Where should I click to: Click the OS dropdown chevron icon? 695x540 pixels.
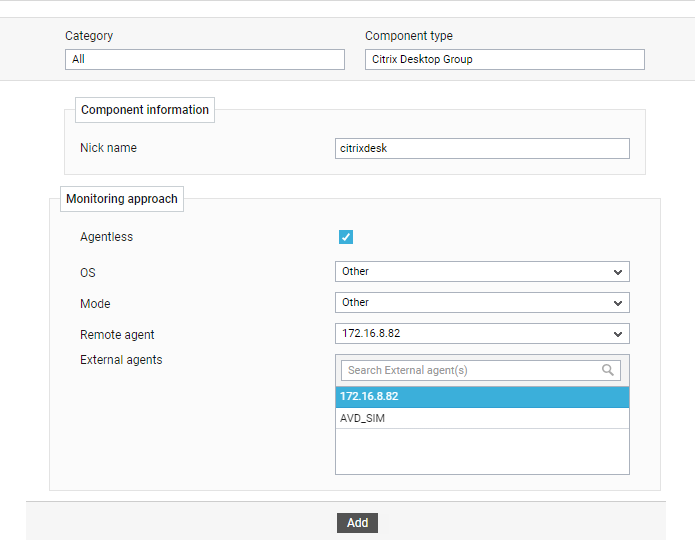(618, 272)
